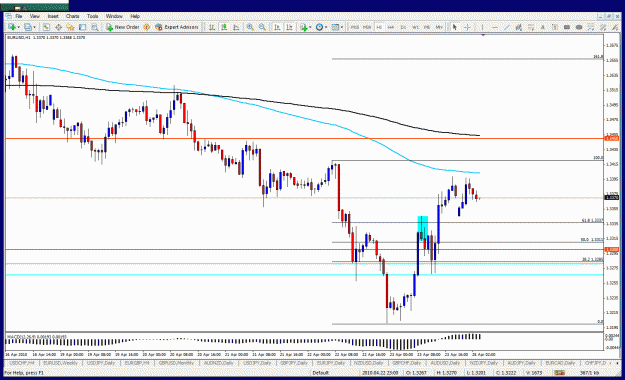Toggle chart Auto Scroll
Viewport: 625px width, 380px height.
pyautogui.click(x=277, y=27)
